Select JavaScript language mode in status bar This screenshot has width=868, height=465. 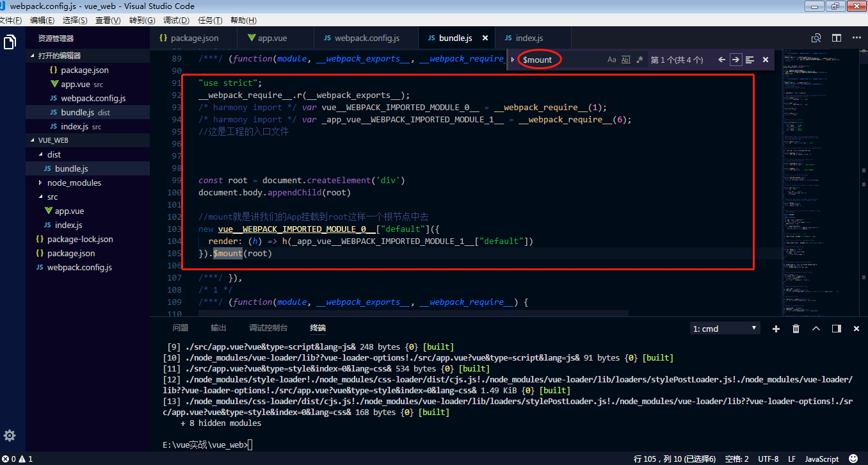(821, 459)
